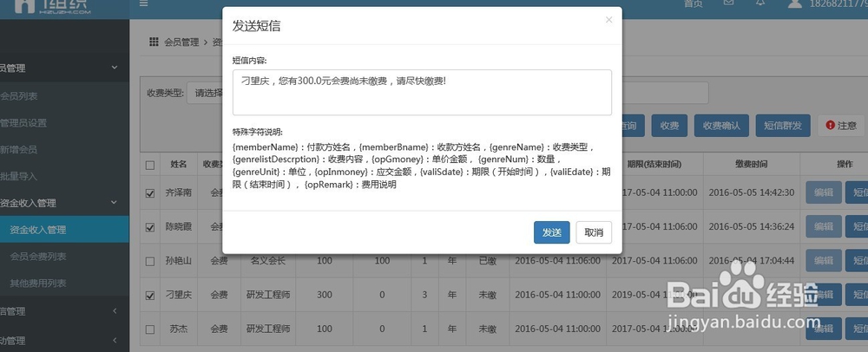Expand the 活动管理 sidebar section chevron

coord(115,341)
